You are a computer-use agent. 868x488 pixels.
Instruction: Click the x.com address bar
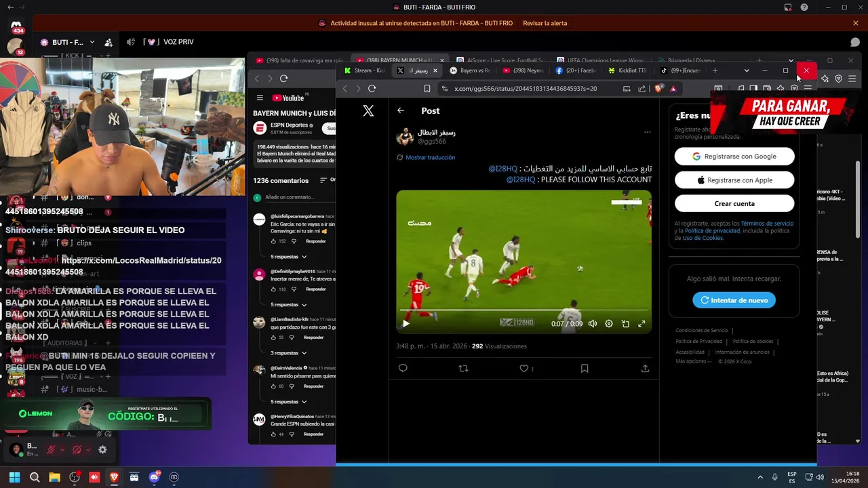(x=526, y=89)
